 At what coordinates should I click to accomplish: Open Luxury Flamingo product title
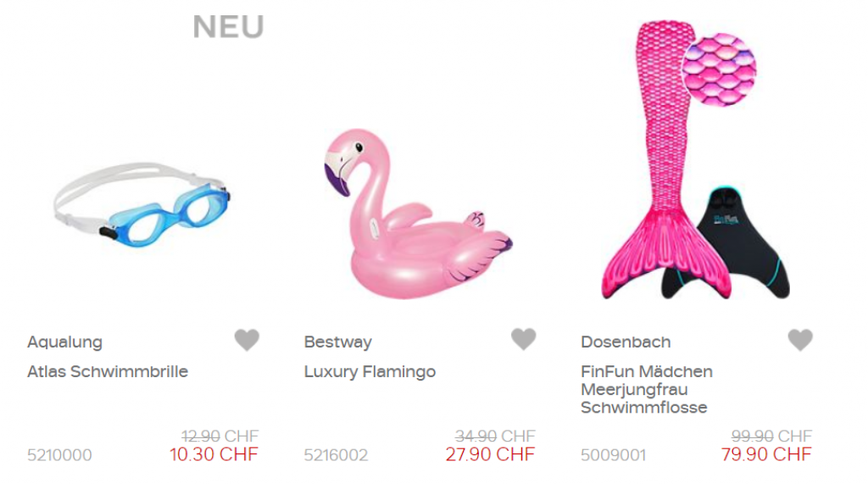370,371
